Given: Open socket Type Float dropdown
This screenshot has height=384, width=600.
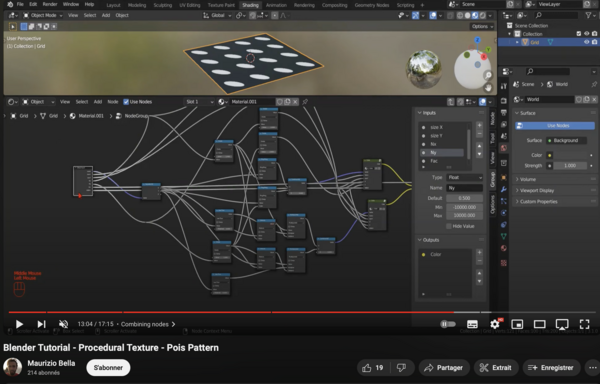Looking at the screenshot, I should (x=465, y=177).
